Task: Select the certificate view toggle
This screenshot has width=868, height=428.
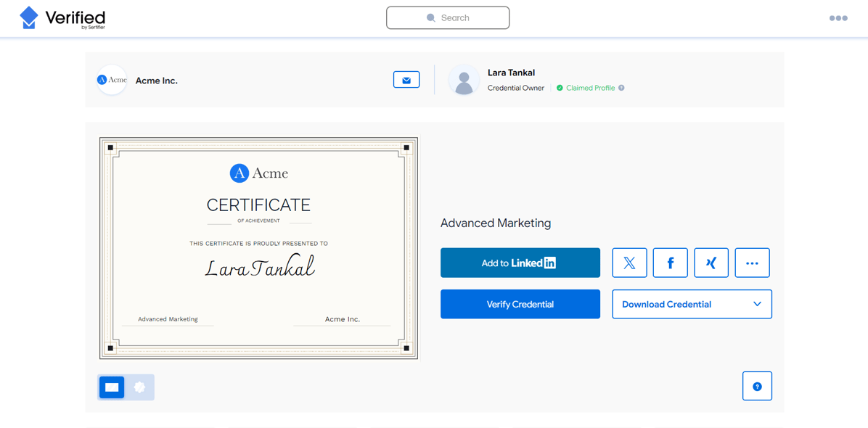Action: 111,387
